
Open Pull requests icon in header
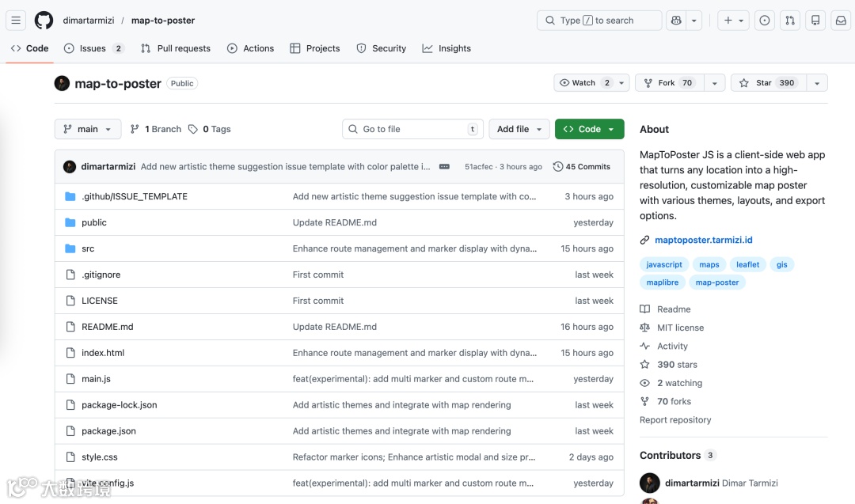[790, 20]
